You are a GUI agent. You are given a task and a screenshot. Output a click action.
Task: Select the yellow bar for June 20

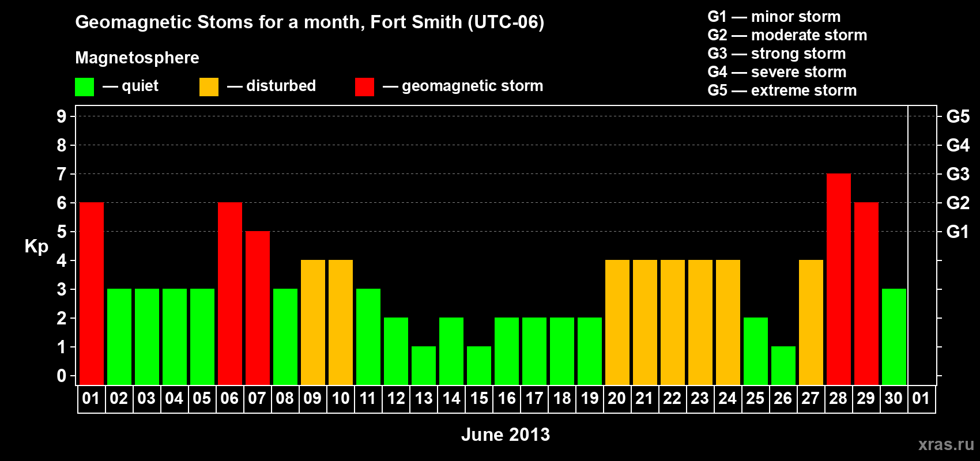tap(617, 322)
